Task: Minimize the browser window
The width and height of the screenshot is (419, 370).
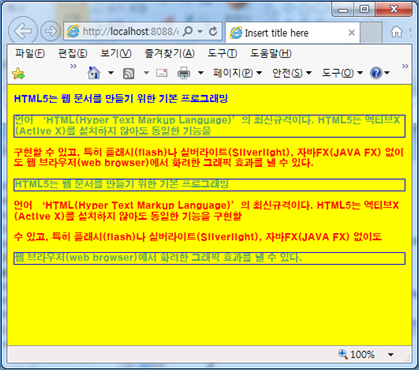Action: (343, 9)
